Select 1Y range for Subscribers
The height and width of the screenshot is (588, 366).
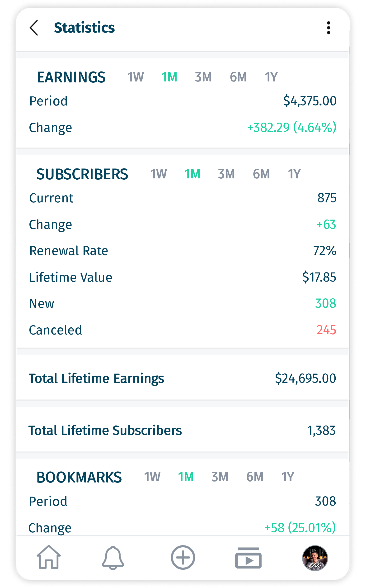point(294,174)
